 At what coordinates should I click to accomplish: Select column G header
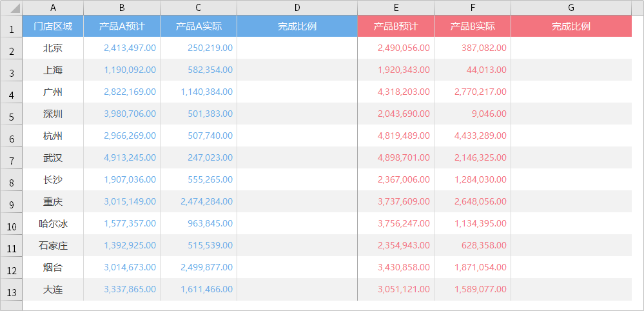coord(571,8)
